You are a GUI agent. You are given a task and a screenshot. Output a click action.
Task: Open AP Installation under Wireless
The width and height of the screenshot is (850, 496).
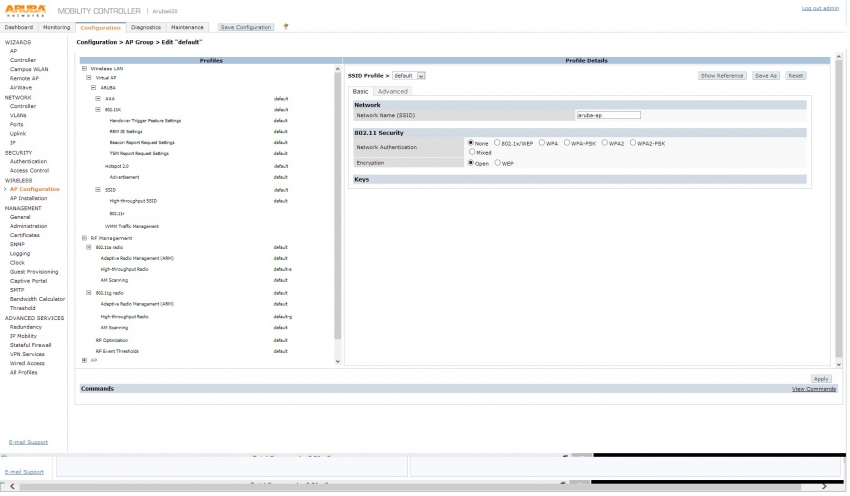(x=28, y=198)
